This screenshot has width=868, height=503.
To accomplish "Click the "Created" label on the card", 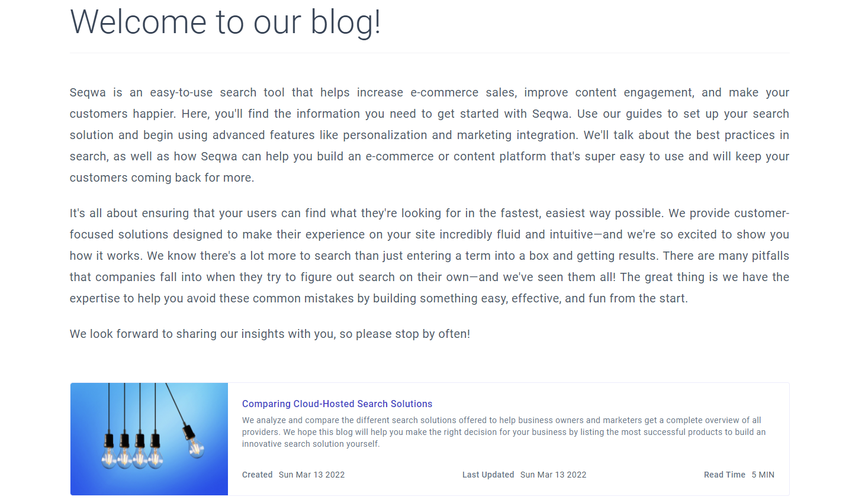I will coord(257,475).
